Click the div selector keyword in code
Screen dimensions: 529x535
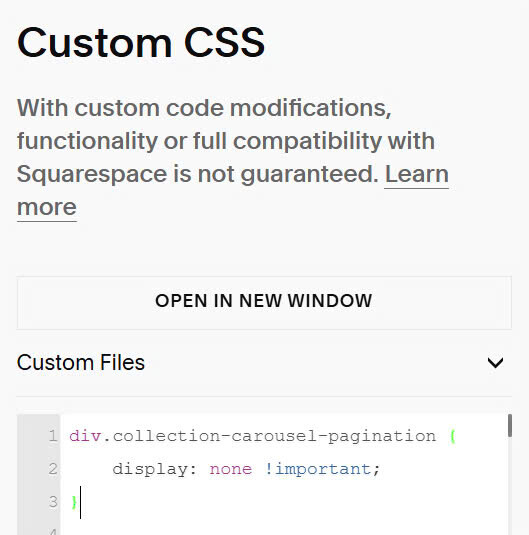click(x=85, y=436)
